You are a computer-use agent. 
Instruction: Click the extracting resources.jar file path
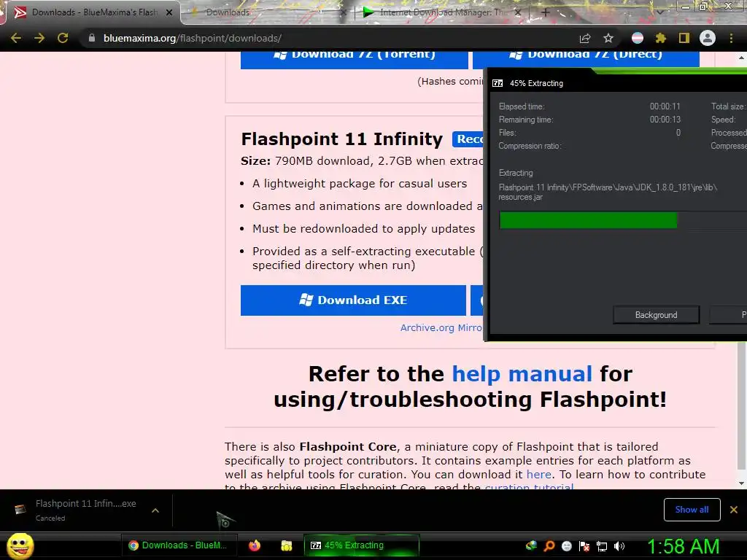[608, 192]
